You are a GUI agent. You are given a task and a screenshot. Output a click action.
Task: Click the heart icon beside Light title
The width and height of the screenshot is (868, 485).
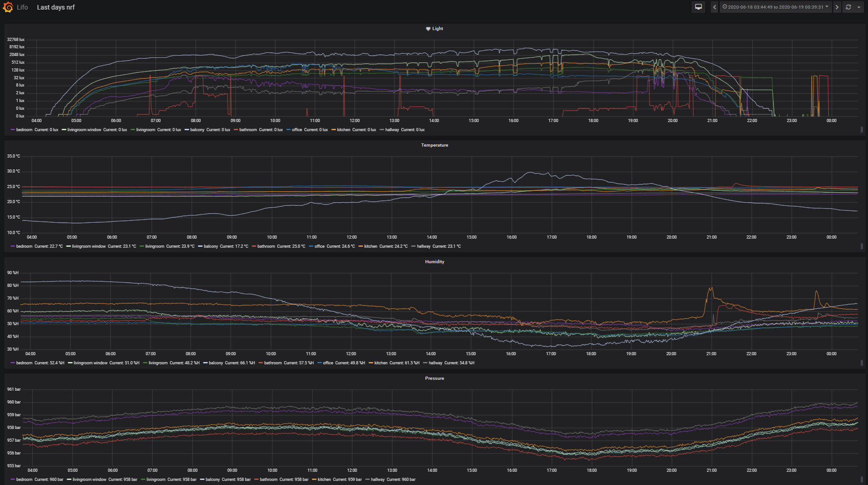pyautogui.click(x=428, y=29)
